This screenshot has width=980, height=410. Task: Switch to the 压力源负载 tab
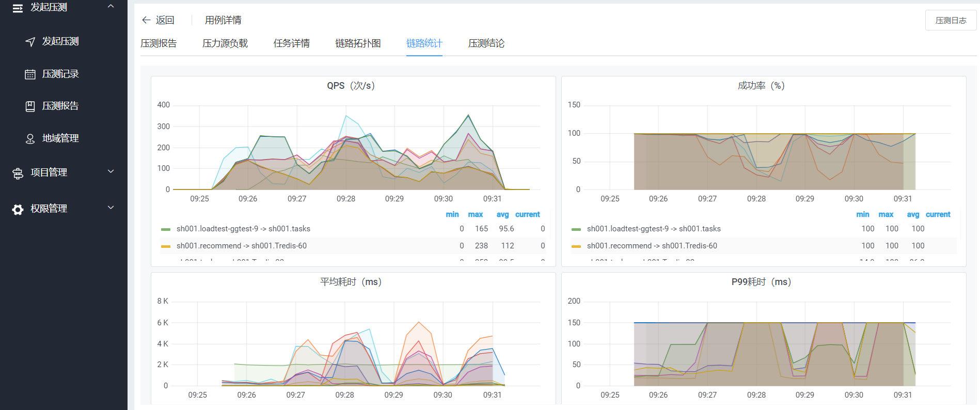[225, 43]
